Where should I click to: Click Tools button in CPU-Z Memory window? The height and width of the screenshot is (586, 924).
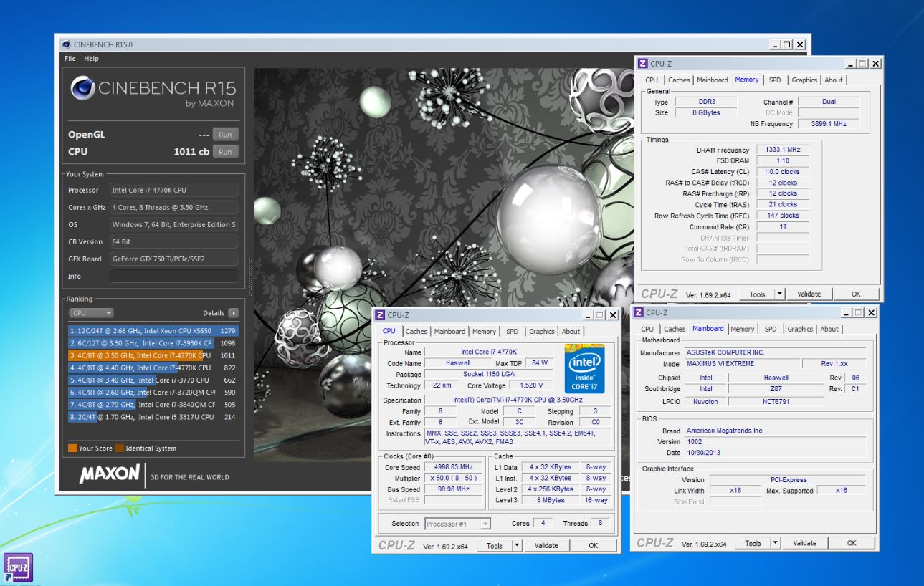click(757, 294)
